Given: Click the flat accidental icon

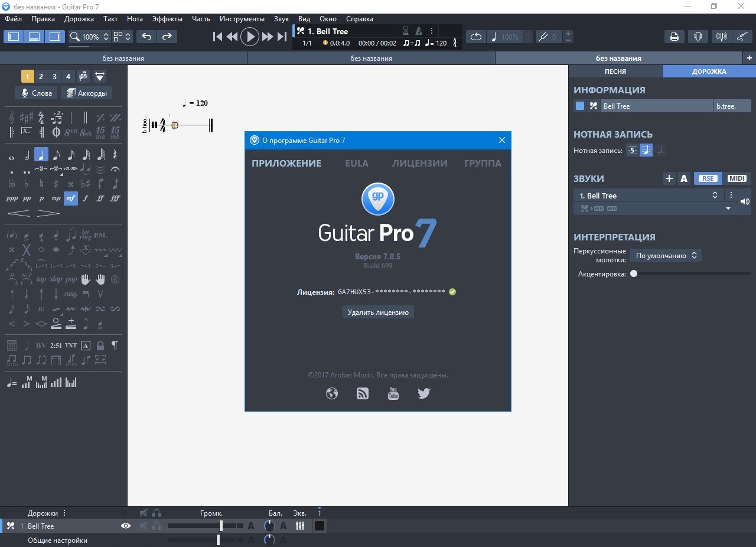Looking at the screenshot, I should pyautogui.click(x=27, y=184).
